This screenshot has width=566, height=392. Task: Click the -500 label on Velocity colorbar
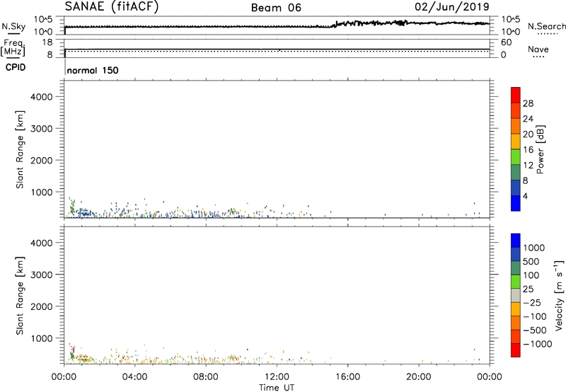(535, 330)
